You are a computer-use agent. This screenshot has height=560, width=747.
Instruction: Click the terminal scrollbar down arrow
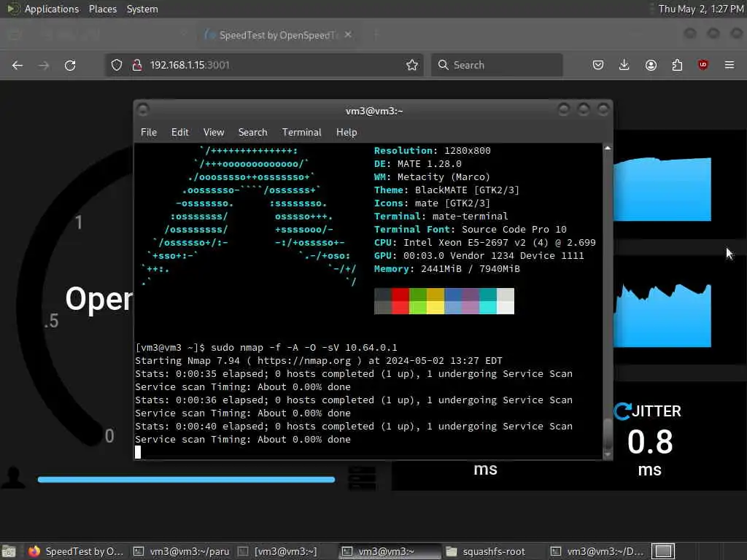[608, 455]
